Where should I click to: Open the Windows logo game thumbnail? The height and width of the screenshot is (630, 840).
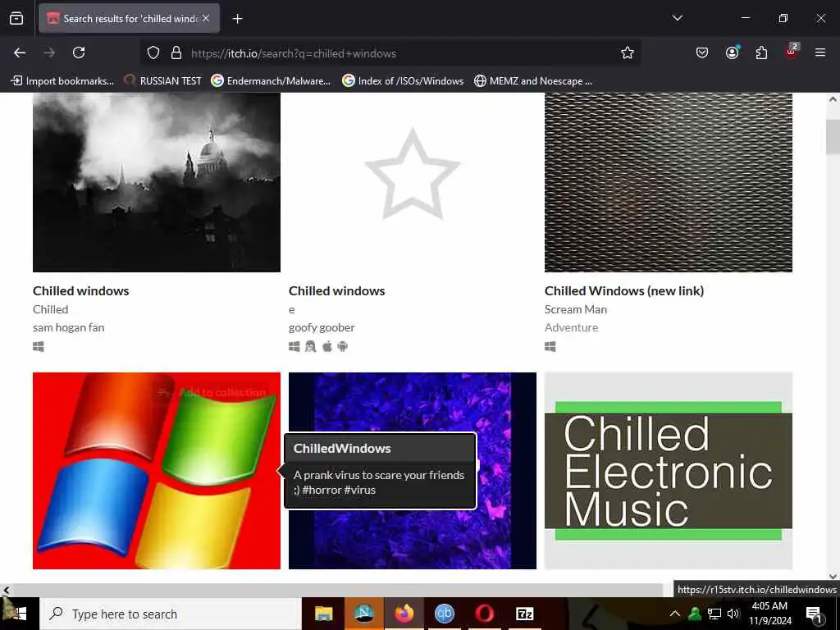(x=157, y=470)
